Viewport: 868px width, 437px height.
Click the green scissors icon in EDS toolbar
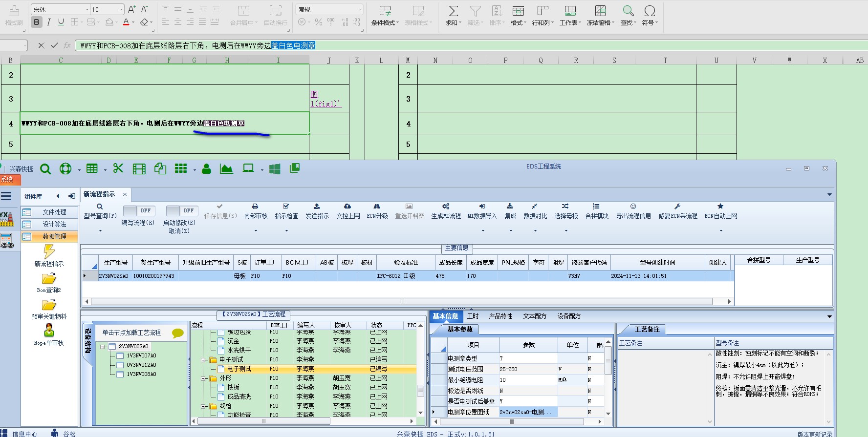click(x=118, y=168)
